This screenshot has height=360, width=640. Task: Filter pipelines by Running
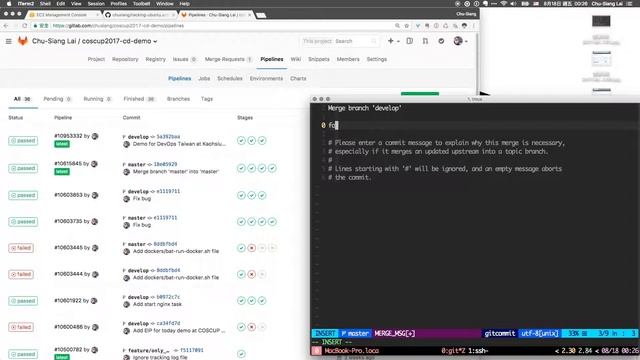coord(97,99)
